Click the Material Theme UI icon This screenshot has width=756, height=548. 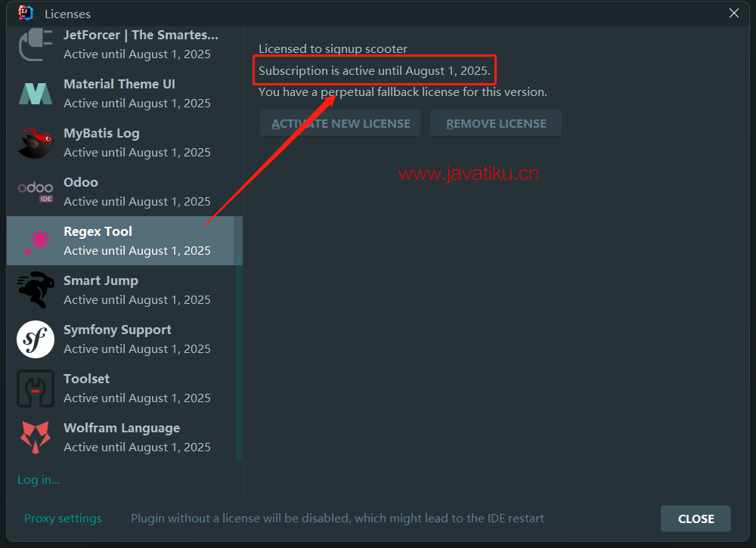36,94
